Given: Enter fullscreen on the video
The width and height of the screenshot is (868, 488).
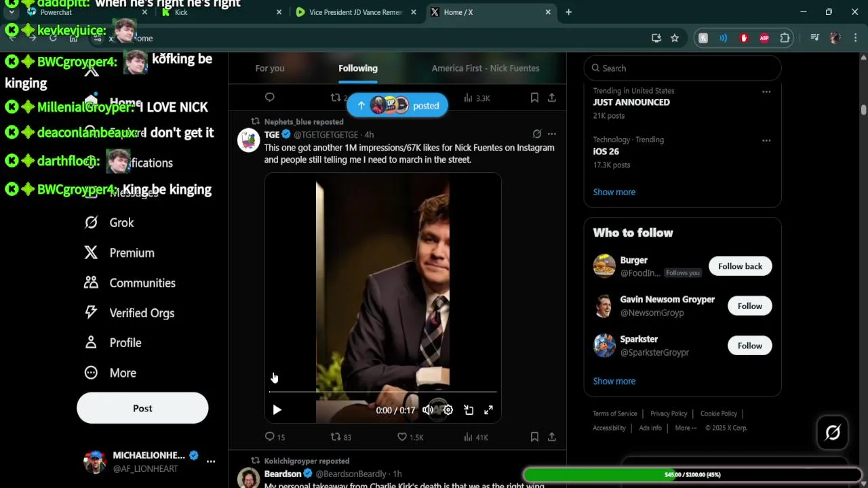Looking at the screenshot, I should click(x=488, y=410).
